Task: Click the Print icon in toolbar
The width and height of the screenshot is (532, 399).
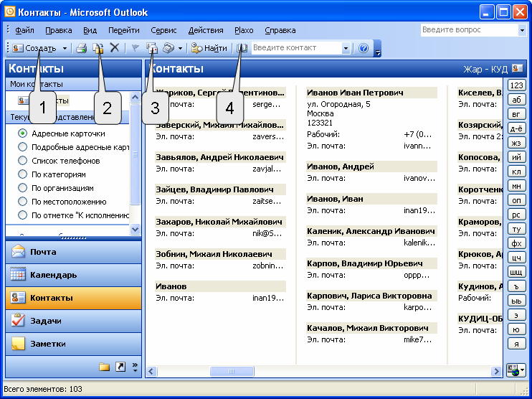Action: (x=82, y=48)
